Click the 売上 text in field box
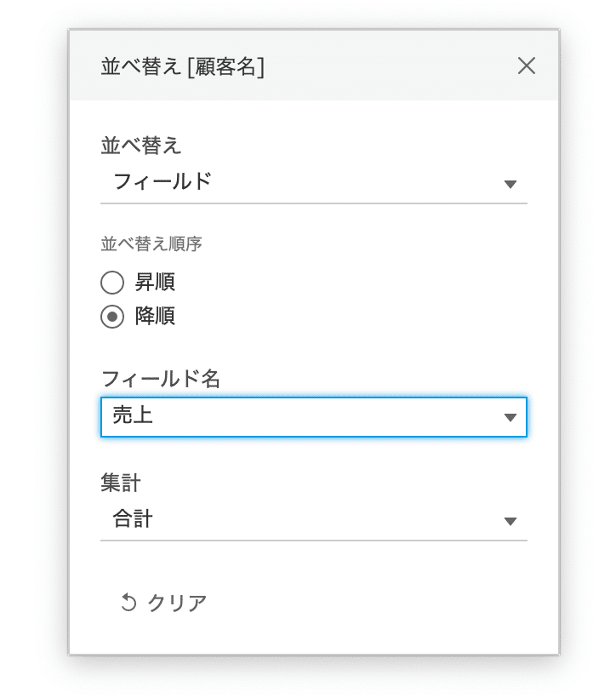 (133, 415)
